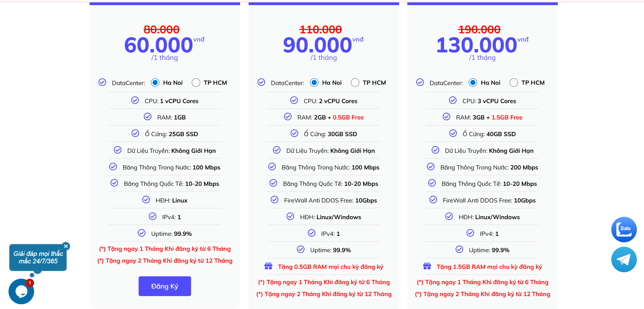This screenshot has width=644, height=309.
Task: Close the 24/7/365 support tooltip
Action: [66, 246]
